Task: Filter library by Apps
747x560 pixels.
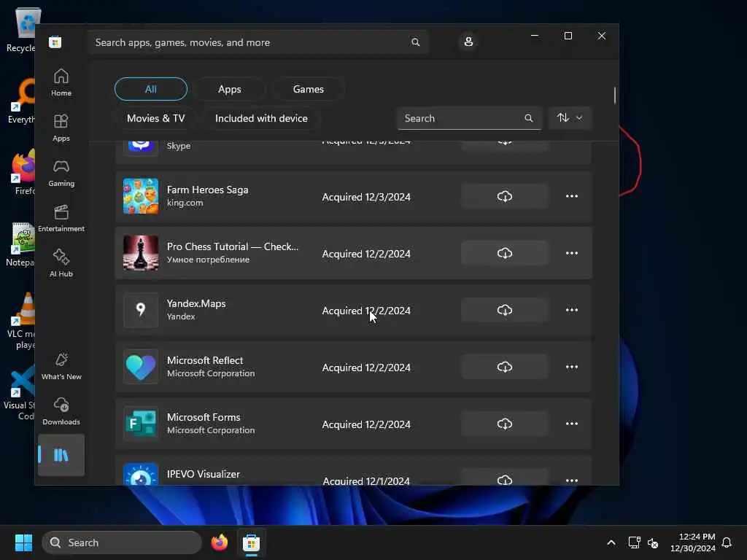Action: (x=229, y=89)
